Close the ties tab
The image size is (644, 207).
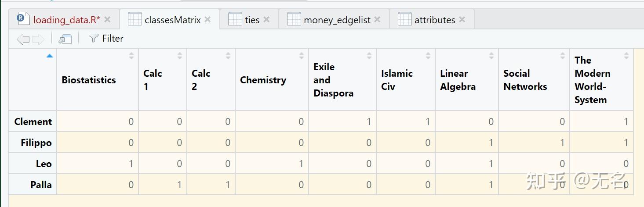[x=267, y=20]
